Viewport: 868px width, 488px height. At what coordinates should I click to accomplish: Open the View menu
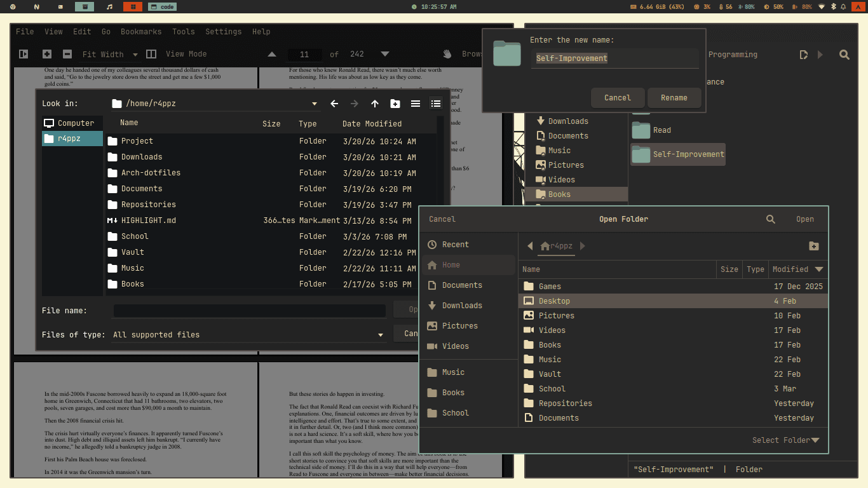tap(53, 32)
